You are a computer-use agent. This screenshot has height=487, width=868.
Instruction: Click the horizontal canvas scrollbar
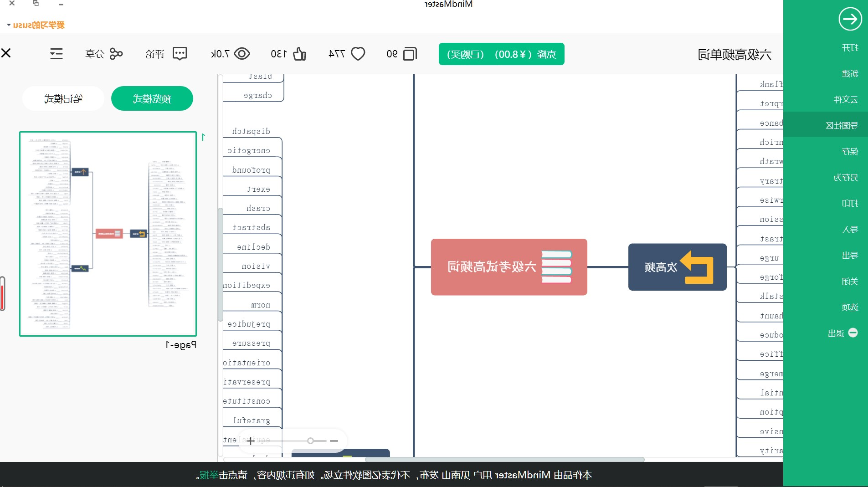(x=505, y=459)
